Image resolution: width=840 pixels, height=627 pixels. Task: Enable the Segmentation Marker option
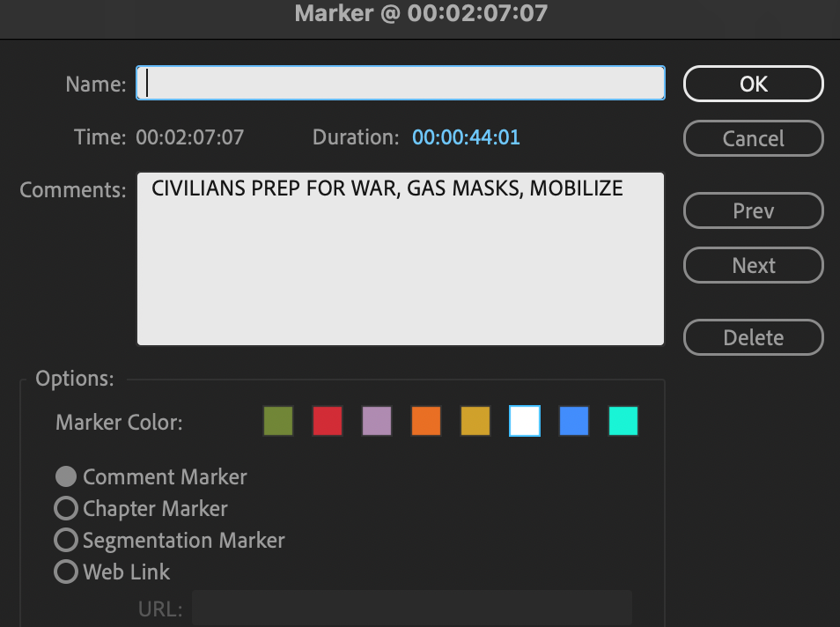pos(66,540)
